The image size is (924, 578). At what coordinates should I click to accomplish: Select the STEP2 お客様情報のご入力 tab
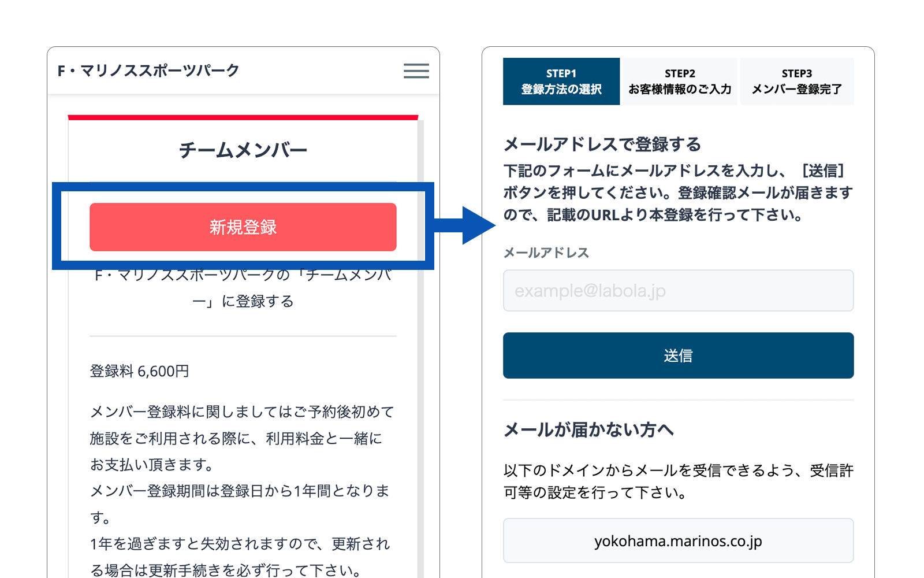[680, 81]
